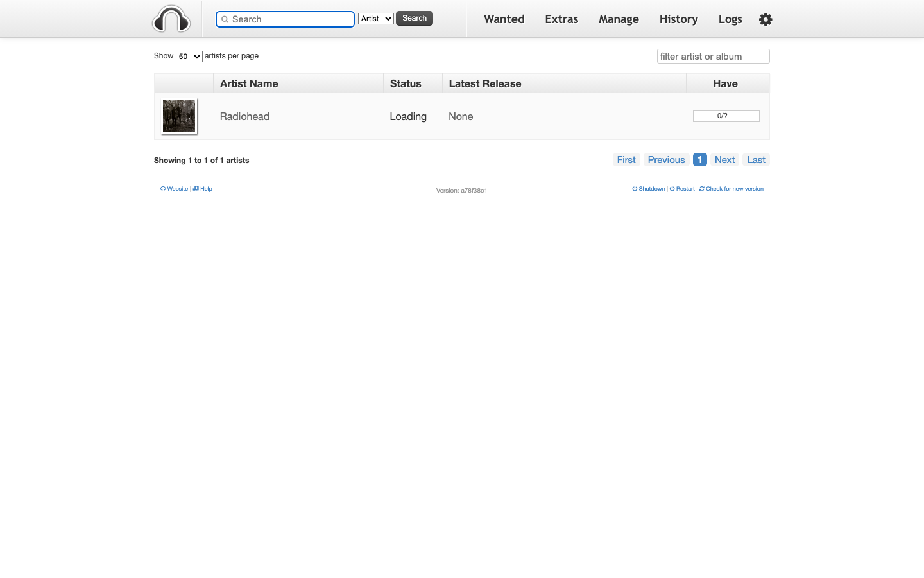Click the 0/? have progress bar
This screenshot has width=924, height=578.
coord(726,116)
